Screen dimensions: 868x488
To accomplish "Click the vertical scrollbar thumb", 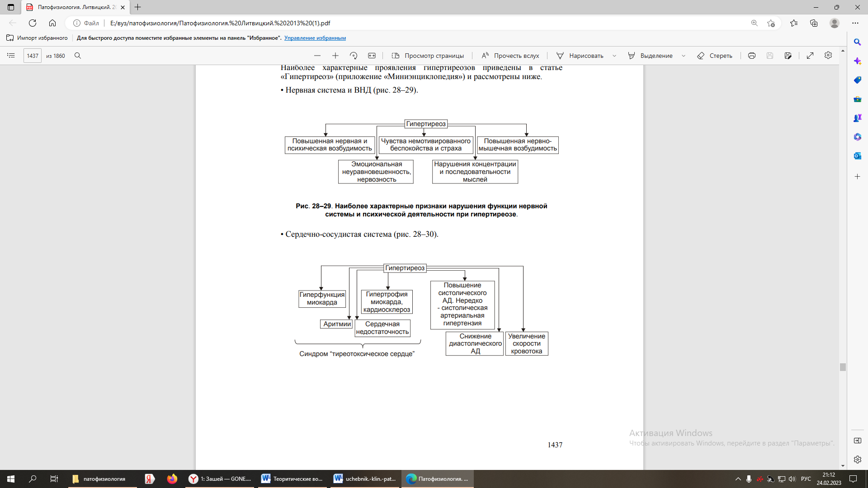I will click(x=843, y=367).
